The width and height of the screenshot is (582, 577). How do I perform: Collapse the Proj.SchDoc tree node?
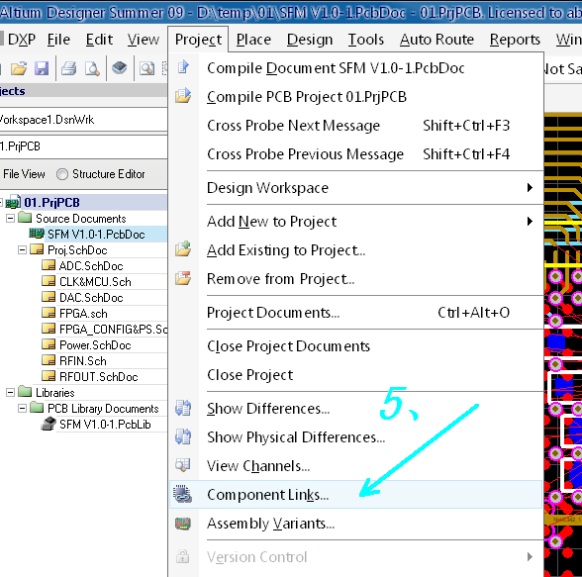coord(22,250)
